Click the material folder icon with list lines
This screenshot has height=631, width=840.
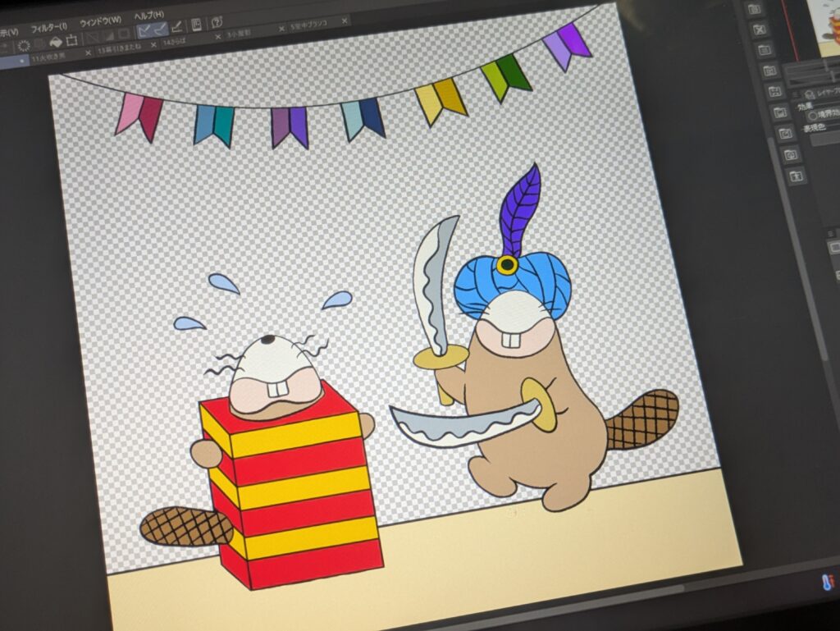coord(765,50)
